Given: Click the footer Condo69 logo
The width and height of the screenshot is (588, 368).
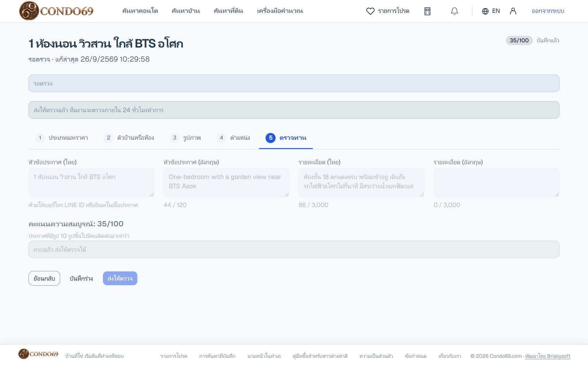Looking at the screenshot, I should [x=38, y=354].
